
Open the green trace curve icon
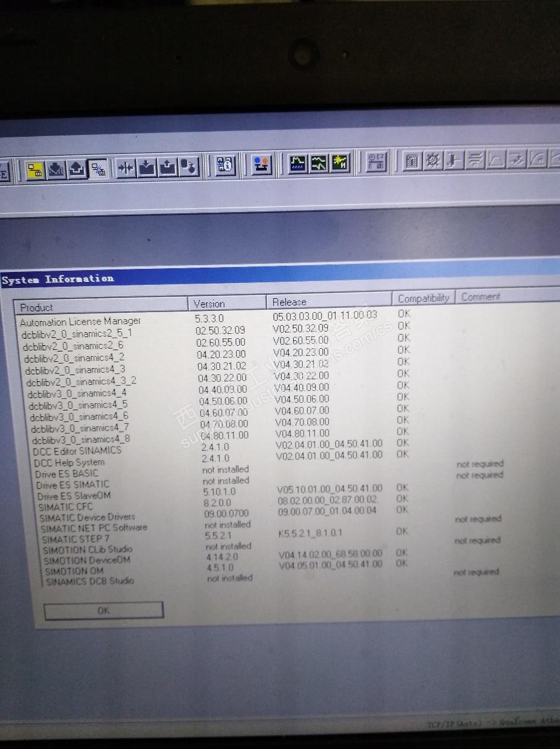coord(297,164)
